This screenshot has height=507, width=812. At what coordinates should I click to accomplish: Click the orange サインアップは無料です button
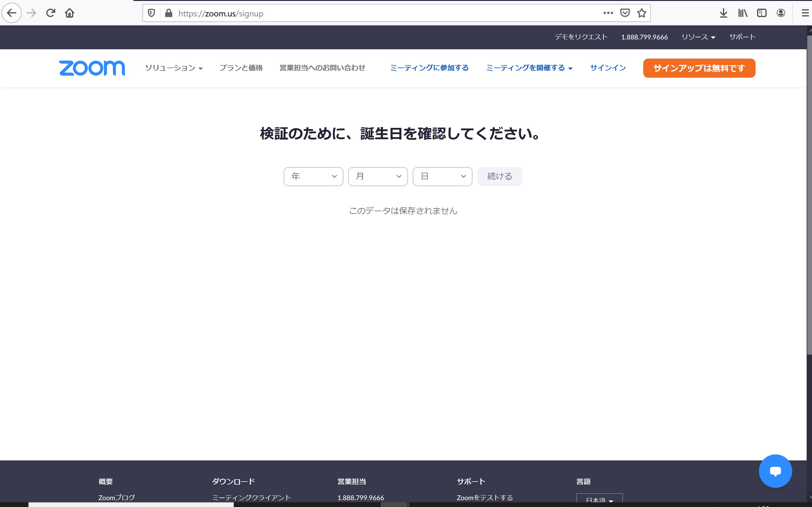[699, 68]
